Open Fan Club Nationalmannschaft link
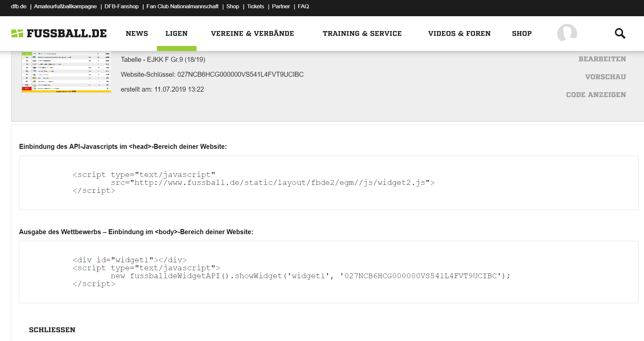The width and height of the screenshot is (644, 341). pos(182,6)
